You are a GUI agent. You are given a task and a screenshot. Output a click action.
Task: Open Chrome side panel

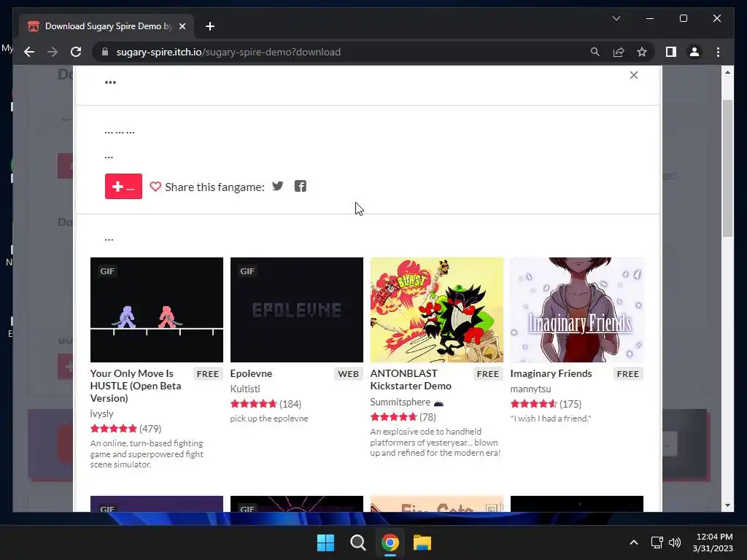(671, 52)
